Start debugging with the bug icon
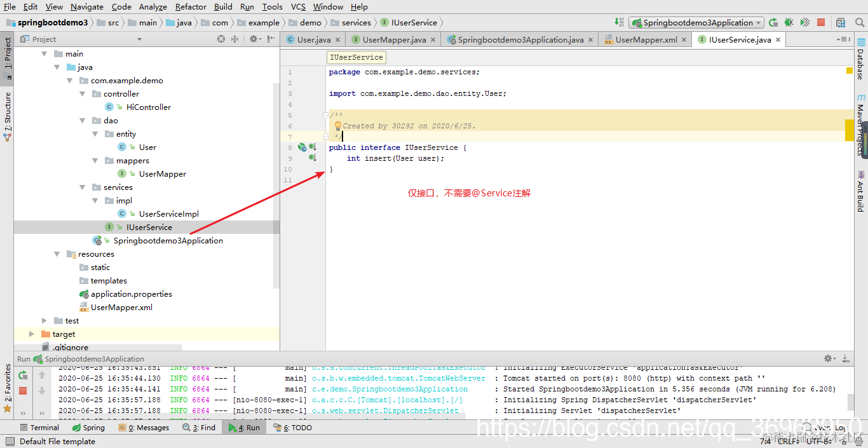This screenshot has width=868, height=448. click(789, 22)
